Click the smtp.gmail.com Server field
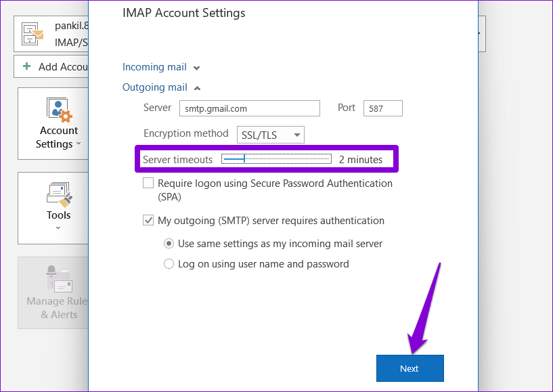The image size is (553, 392). [249, 108]
